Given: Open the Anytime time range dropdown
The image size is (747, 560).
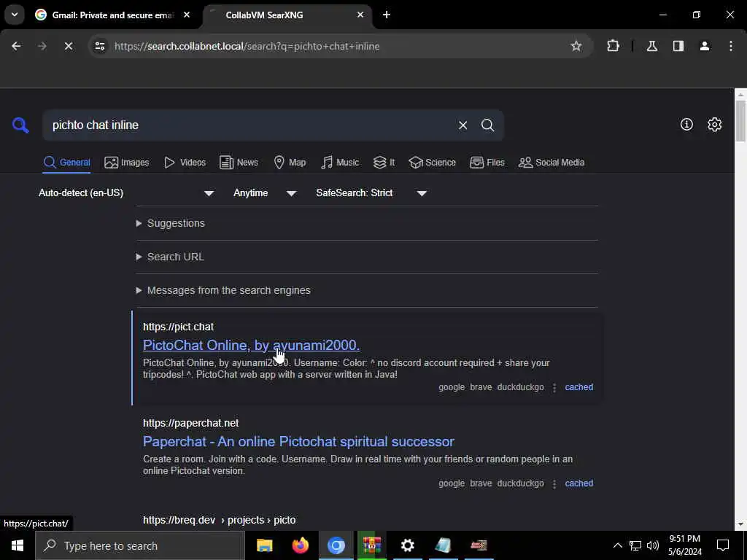Looking at the screenshot, I should tap(265, 192).
